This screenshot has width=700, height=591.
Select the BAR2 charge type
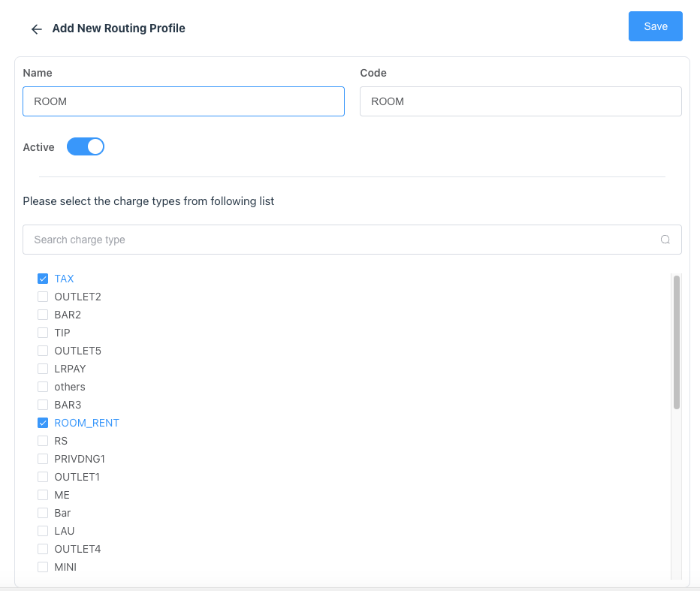coord(43,314)
